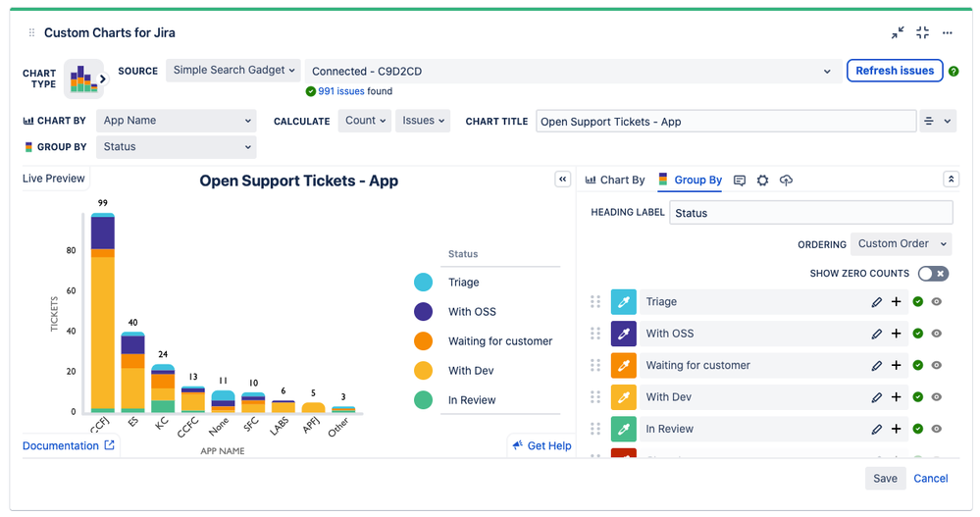
Task: Toggle green check on With OSS row
Action: (917, 334)
